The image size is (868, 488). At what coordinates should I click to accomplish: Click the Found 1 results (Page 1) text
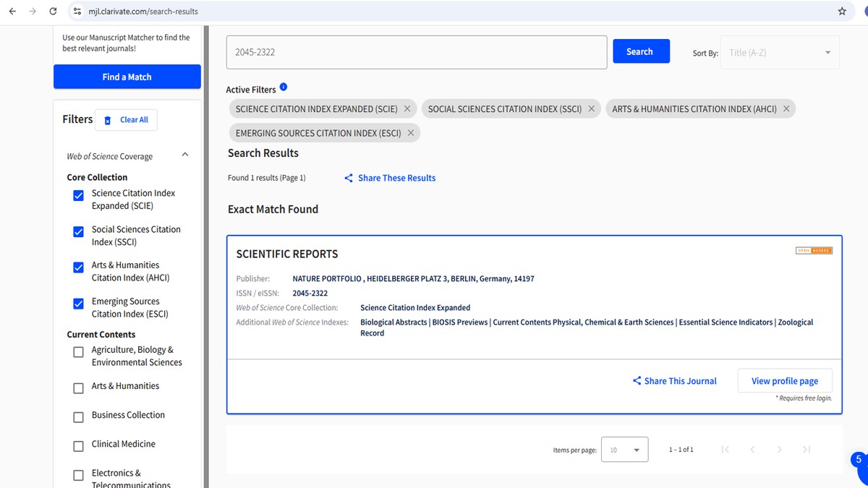[x=267, y=178]
